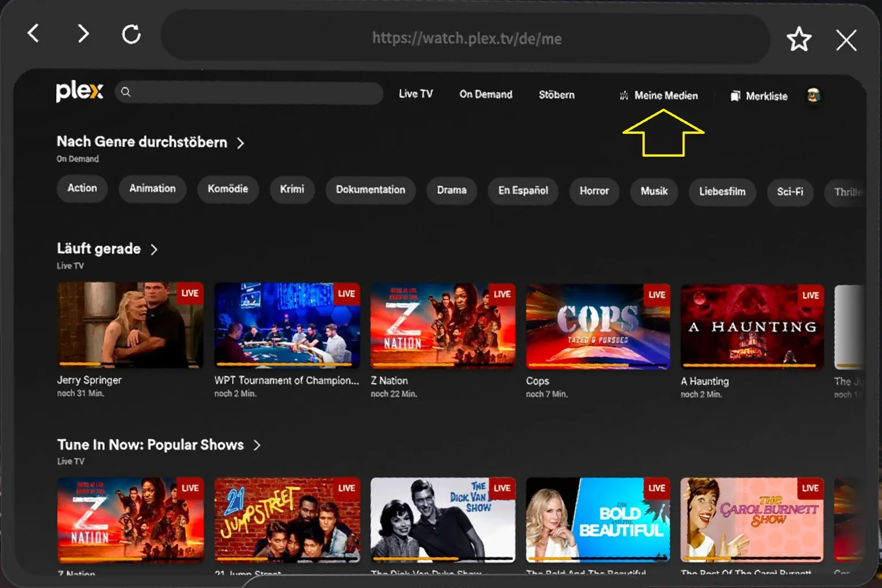
Task: Open the Live TV menu
Action: click(416, 94)
